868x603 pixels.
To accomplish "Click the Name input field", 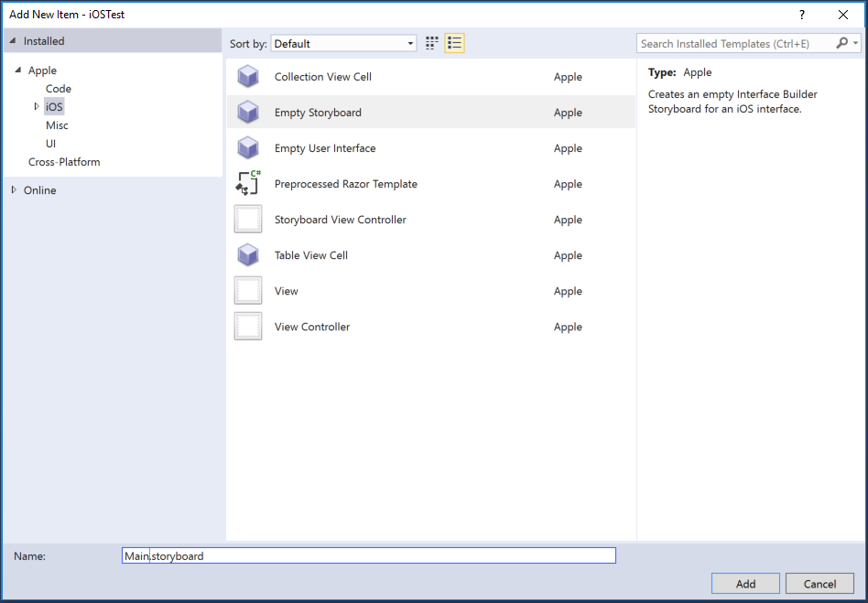I will pos(369,555).
